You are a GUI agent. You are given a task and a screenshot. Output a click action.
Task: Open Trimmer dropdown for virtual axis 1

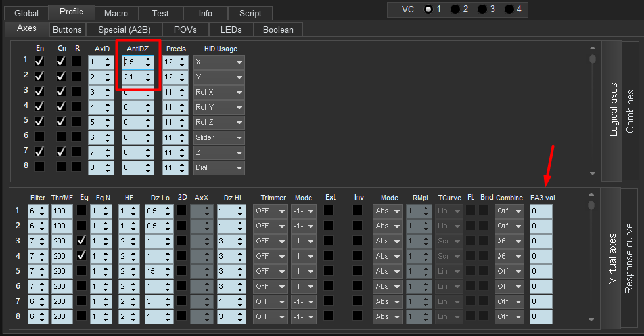click(270, 211)
